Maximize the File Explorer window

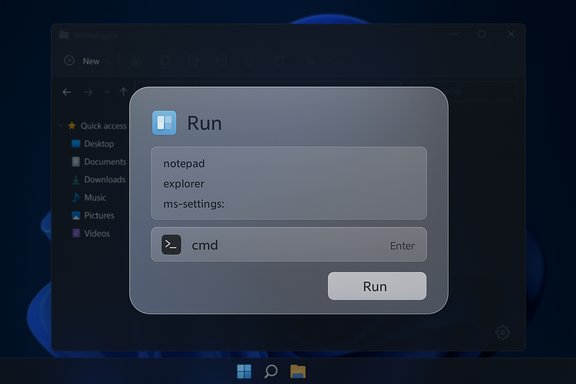[482, 35]
